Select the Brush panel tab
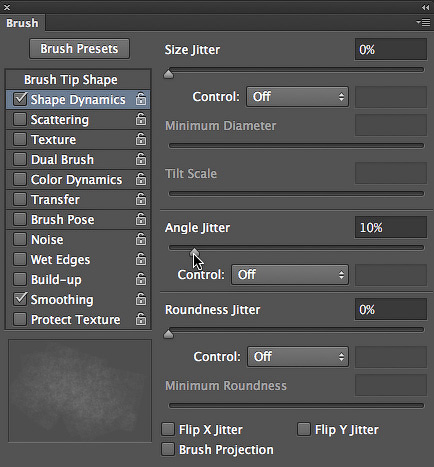 click(x=22, y=23)
